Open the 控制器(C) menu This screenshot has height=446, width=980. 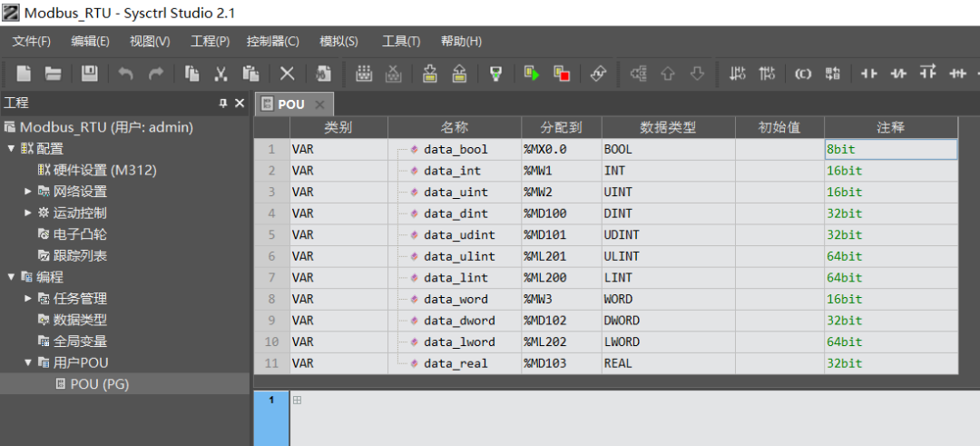[x=273, y=41]
